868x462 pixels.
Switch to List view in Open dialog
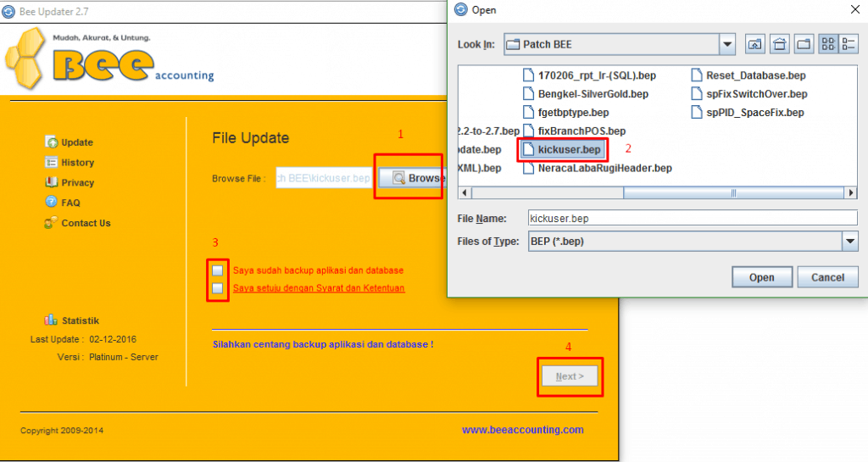828,44
